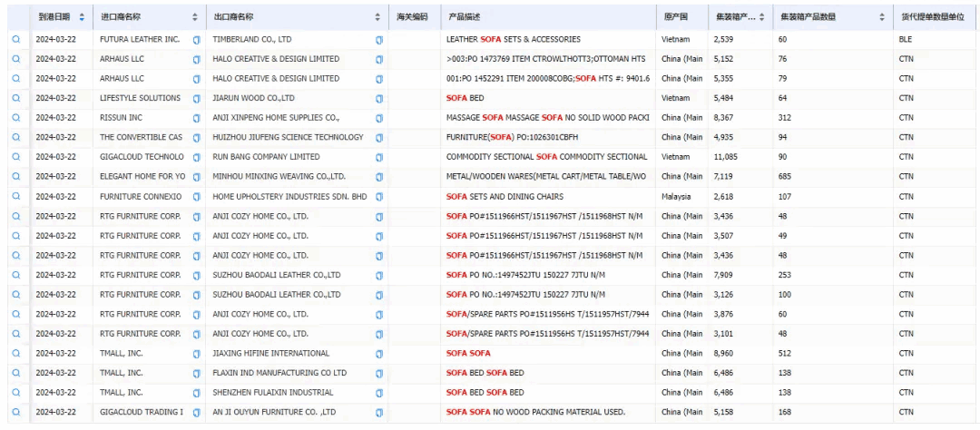Copy exporter HOME UPHOLSTERY INDUSTRIES SDN. BHD
This screenshot has width=980, height=430.
pos(379,197)
